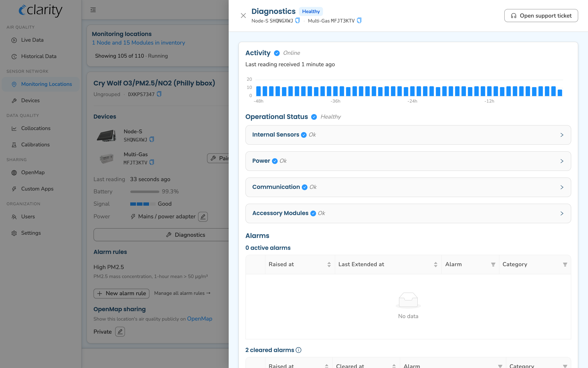
Task: Open Custom Apps page
Action: point(37,189)
